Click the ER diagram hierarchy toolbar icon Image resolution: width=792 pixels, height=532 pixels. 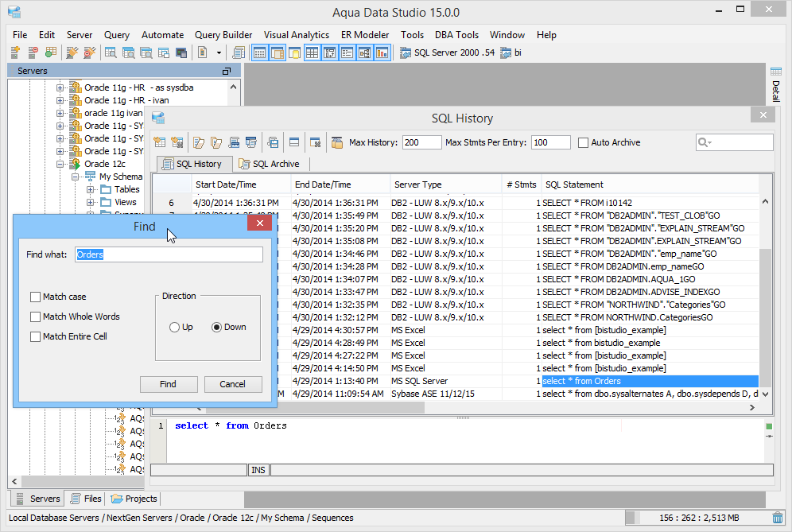(x=365, y=52)
